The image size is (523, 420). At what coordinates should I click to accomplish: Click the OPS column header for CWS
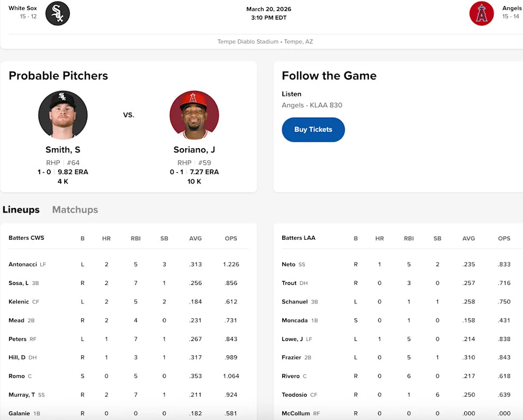(x=231, y=238)
